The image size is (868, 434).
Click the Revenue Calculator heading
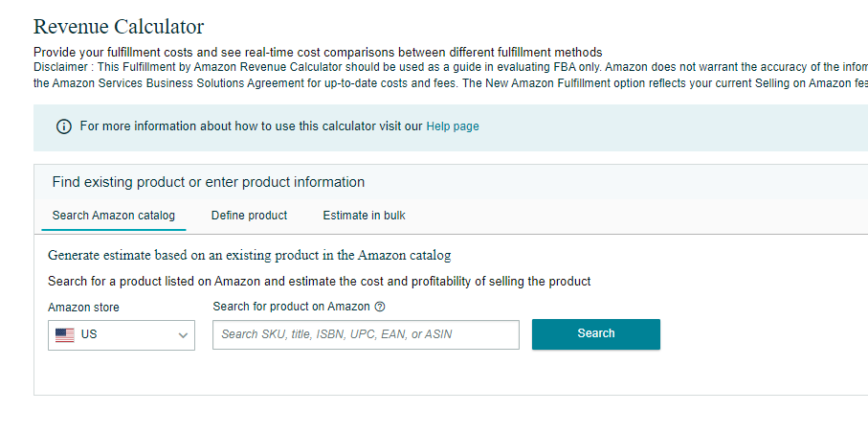(119, 27)
